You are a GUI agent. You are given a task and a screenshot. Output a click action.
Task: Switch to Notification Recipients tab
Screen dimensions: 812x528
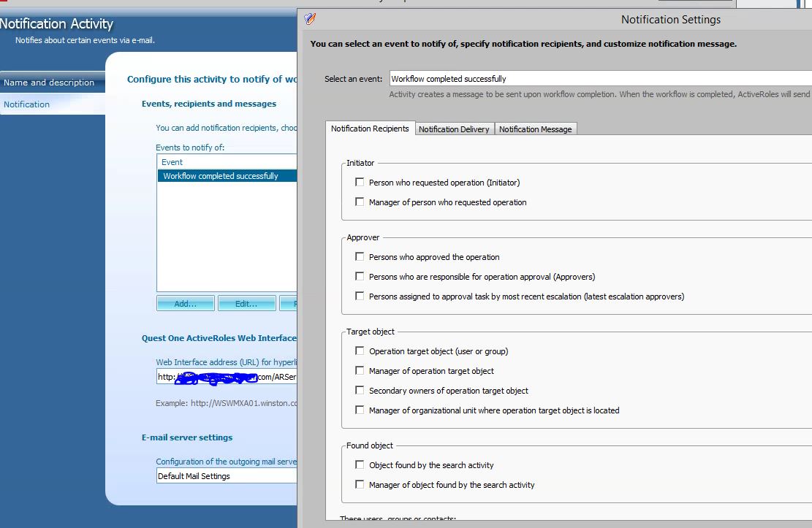370,129
